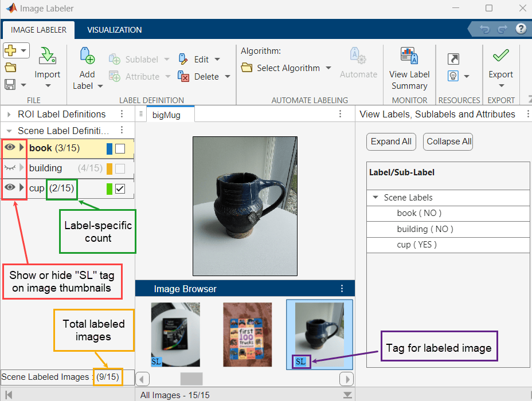Check the building scene label checkbox
Image resolution: width=532 pixels, height=401 pixels.
pos(120,169)
